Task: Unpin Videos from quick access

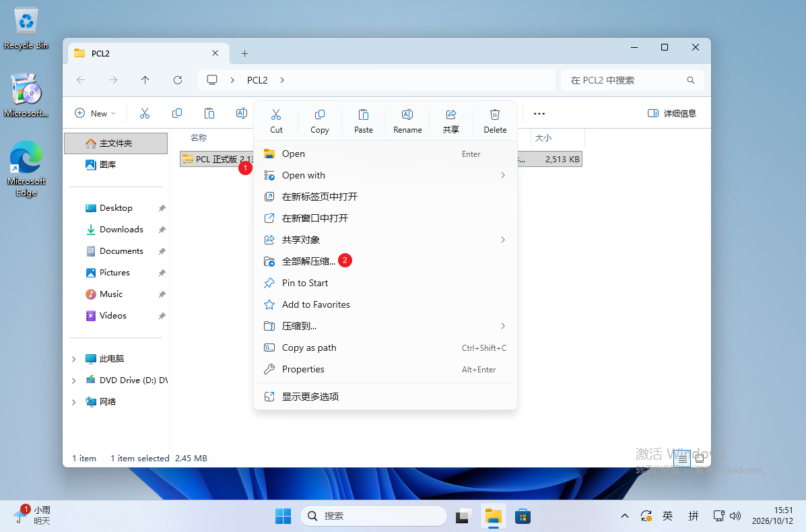Action: pos(162,316)
